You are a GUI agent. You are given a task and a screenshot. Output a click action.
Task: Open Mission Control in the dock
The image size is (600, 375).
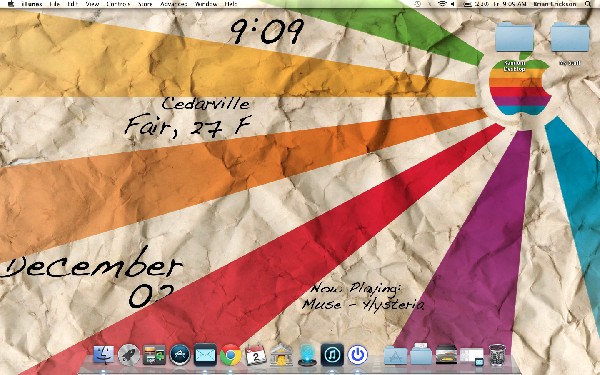tap(154, 355)
